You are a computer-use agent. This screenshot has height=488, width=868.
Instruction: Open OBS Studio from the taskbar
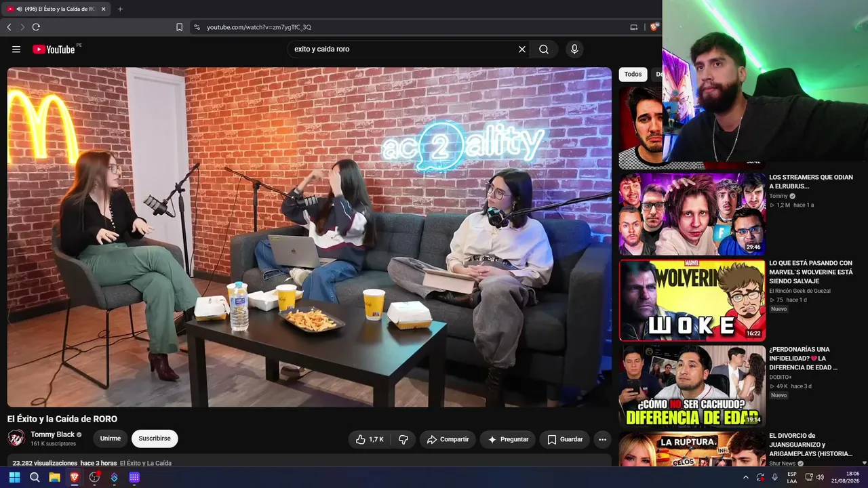click(94, 477)
